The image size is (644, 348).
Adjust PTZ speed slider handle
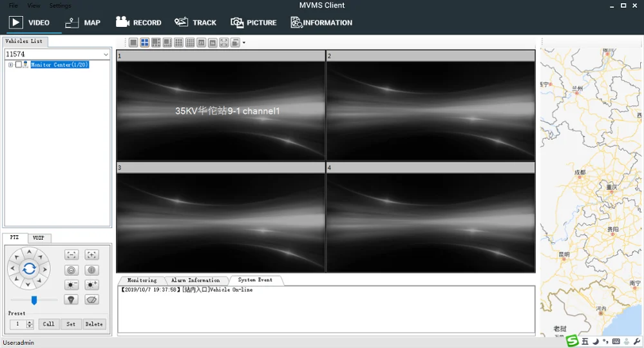[34, 300]
